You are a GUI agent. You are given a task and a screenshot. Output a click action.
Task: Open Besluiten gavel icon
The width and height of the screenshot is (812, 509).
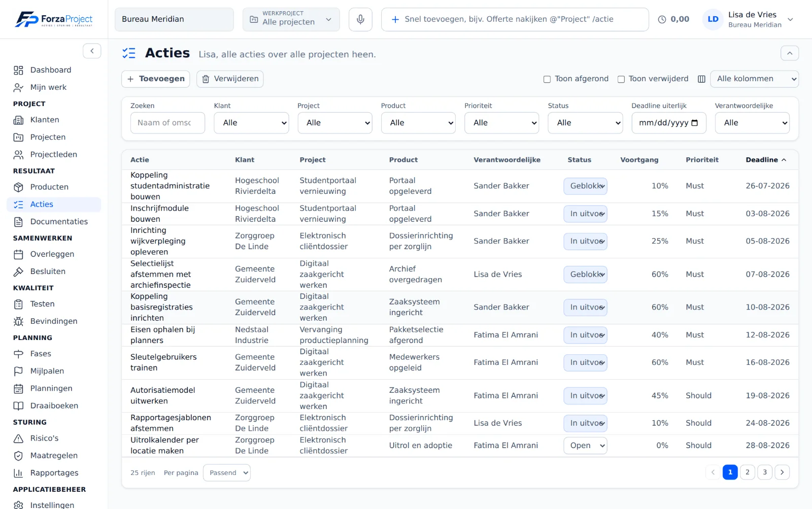18,271
